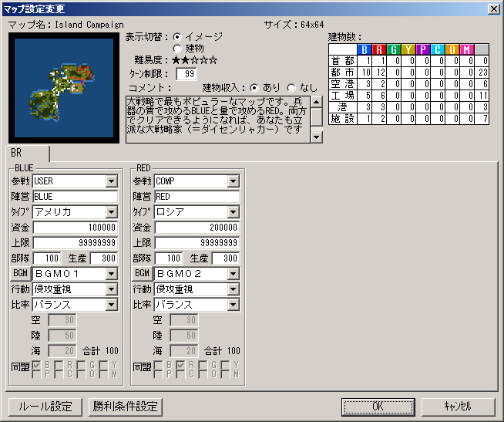Toggle BLUE alliance checkbox for R/C
The height and width of the screenshot is (422, 504).
tap(59, 370)
